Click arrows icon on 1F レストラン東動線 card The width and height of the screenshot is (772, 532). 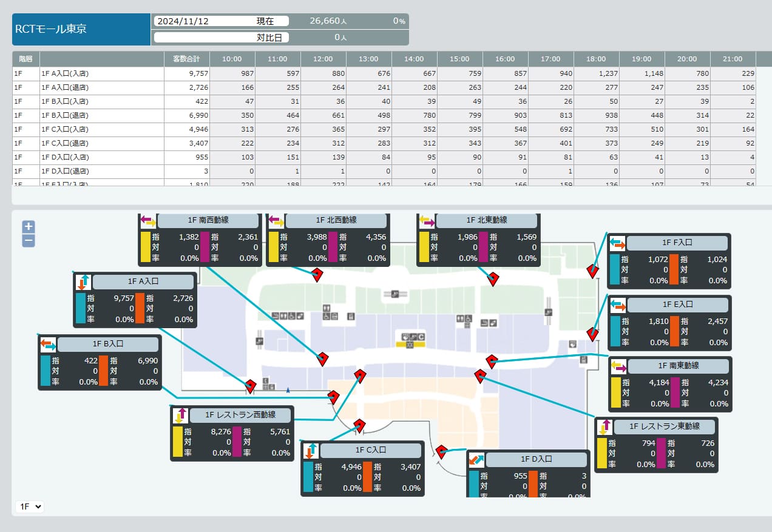[604, 426]
